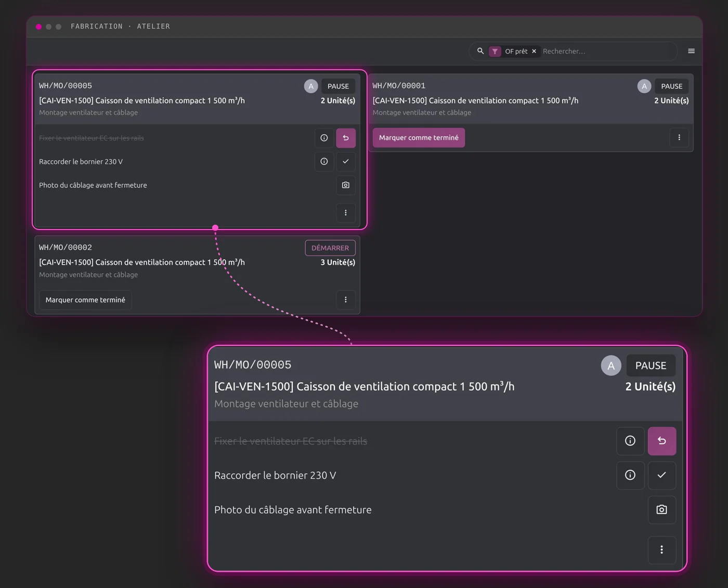The height and width of the screenshot is (588, 728).
Task: Select the WH/MO/00002 reference text
Action: [66, 247]
